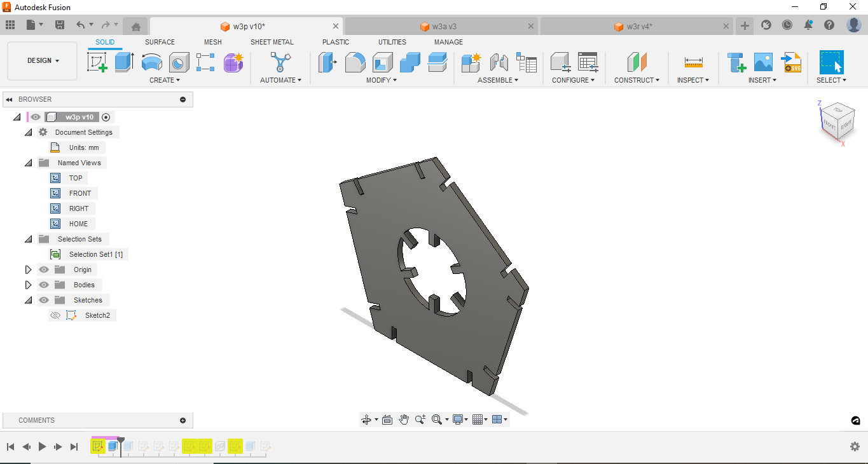868x464 pixels.
Task: Select the Create Sketch tool
Action: pos(97,62)
